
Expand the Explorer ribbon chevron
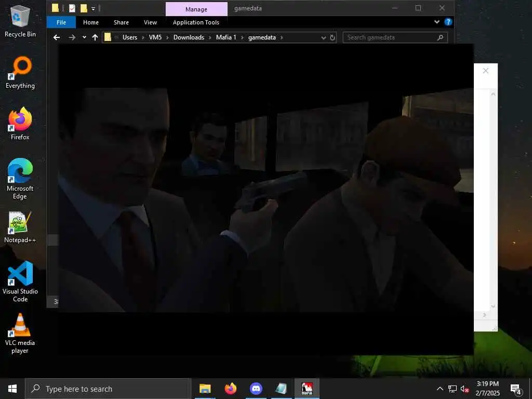point(436,22)
